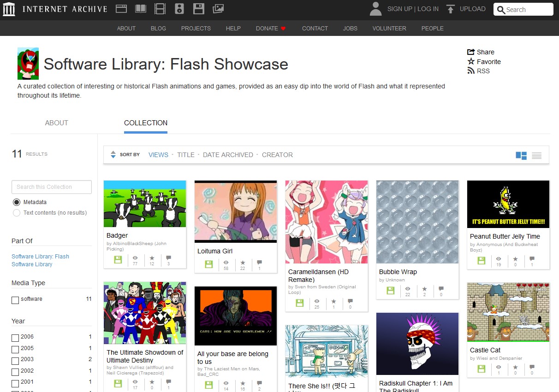
Task: Click the Badger item's floppy software icon
Action: pyautogui.click(x=118, y=260)
